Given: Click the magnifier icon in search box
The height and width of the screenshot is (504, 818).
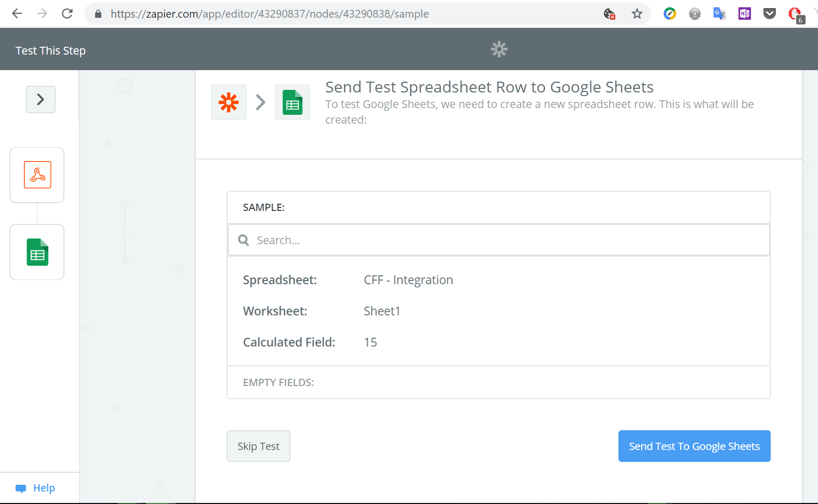Looking at the screenshot, I should (243, 240).
